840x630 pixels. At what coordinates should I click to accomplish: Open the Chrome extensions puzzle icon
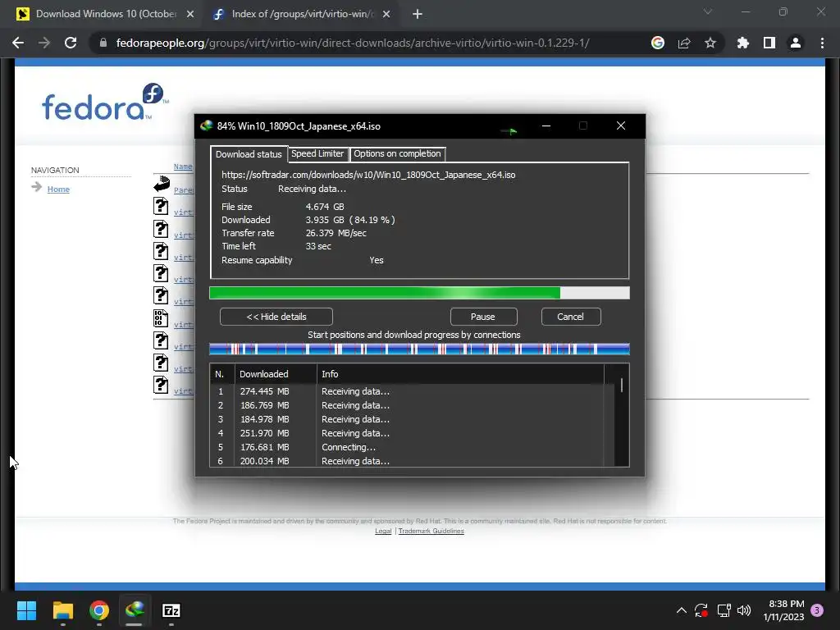point(743,43)
